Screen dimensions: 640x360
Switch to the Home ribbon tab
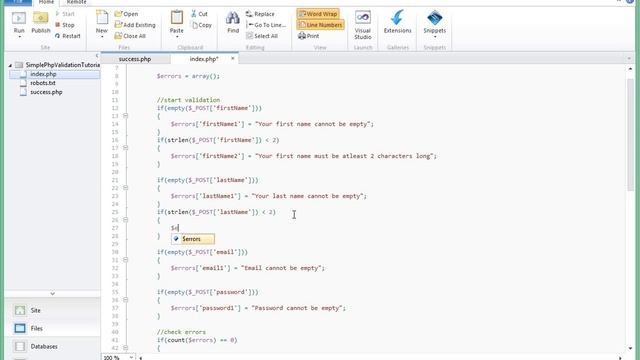coord(46,2)
